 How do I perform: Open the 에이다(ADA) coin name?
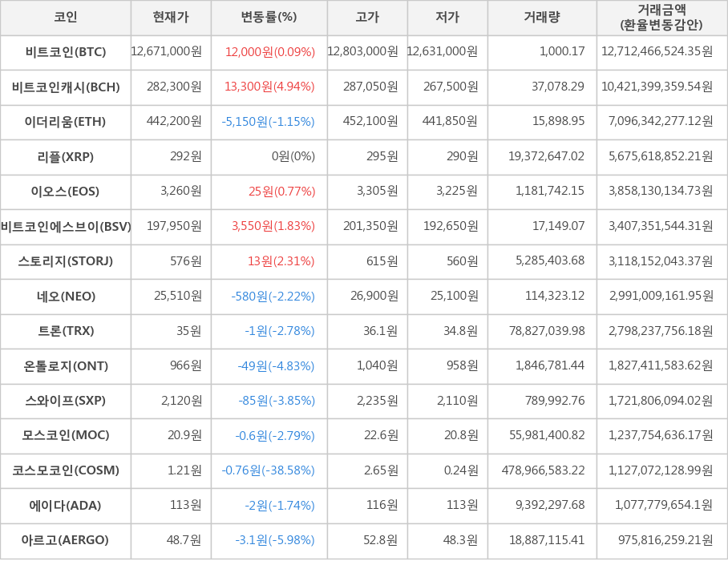coord(66,506)
